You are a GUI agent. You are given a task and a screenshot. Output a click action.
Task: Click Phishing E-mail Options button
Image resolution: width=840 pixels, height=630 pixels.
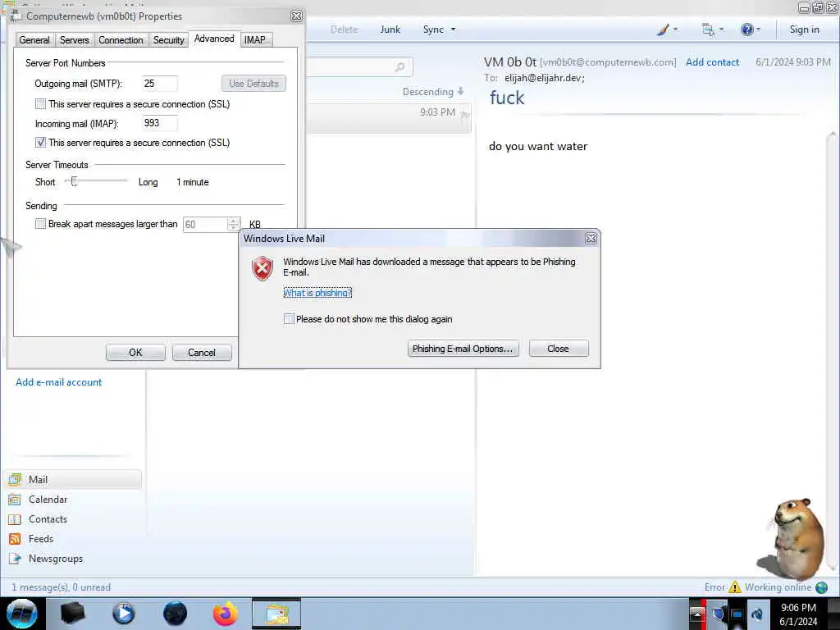463,349
